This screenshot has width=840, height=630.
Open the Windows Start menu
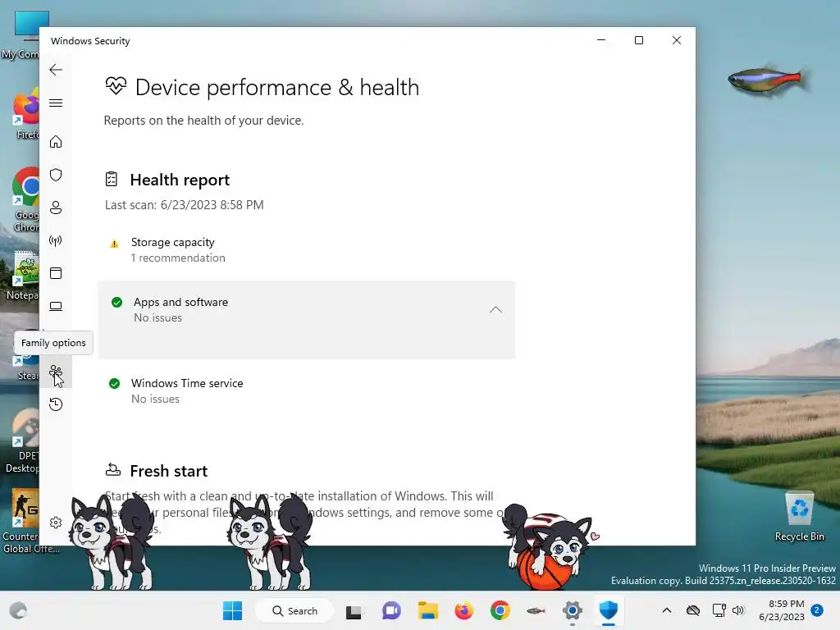pyautogui.click(x=232, y=610)
